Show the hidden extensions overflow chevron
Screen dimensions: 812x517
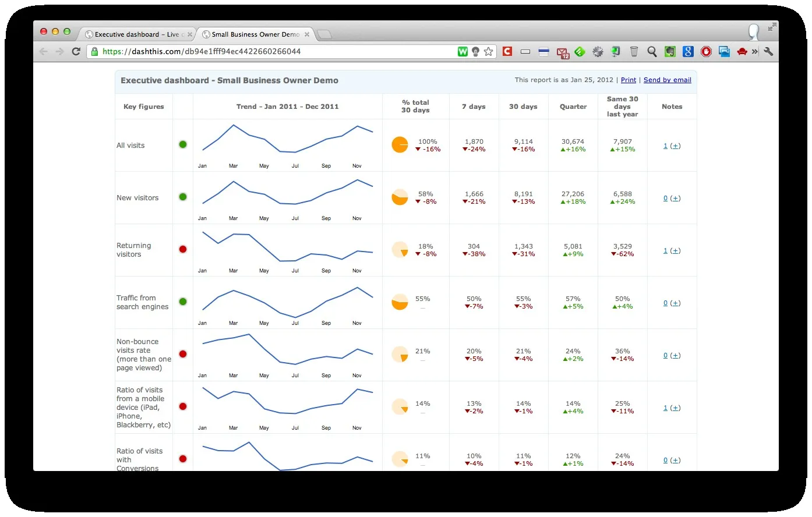[755, 51]
